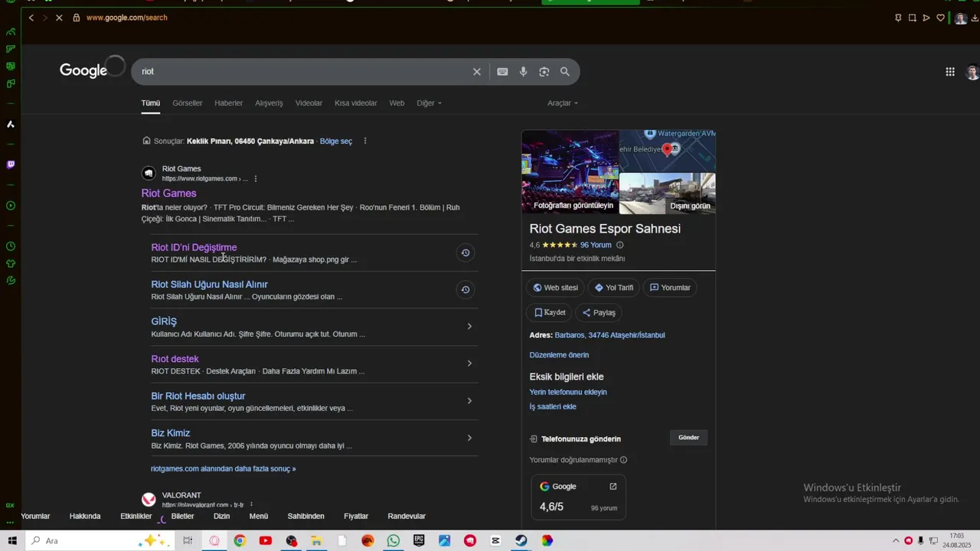Click the Google search input field
This screenshot has height=551, width=980.
pos(304,71)
